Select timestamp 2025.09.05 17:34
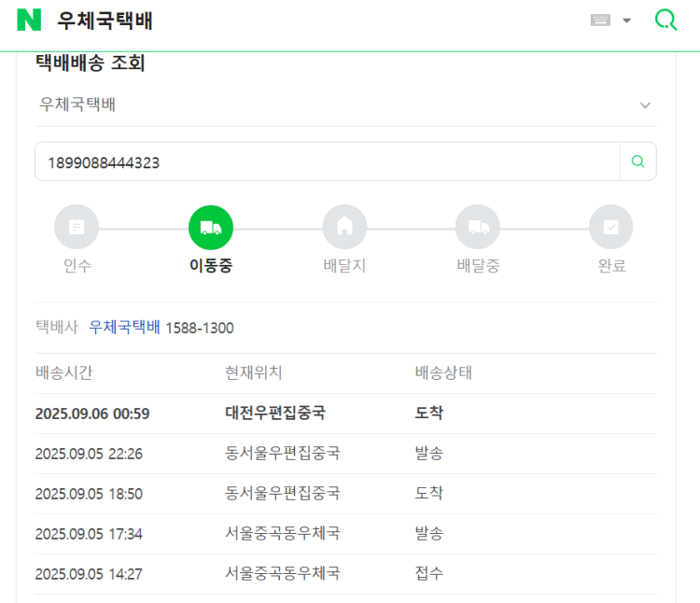Image resolution: width=700 pixels, height=603 pixels. coord(89,534)
